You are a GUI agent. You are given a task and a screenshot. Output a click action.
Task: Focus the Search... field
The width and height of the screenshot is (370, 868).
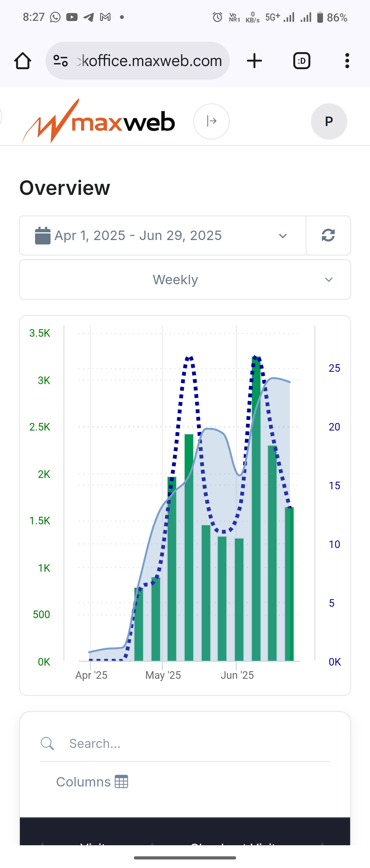(x=185, y=744)
